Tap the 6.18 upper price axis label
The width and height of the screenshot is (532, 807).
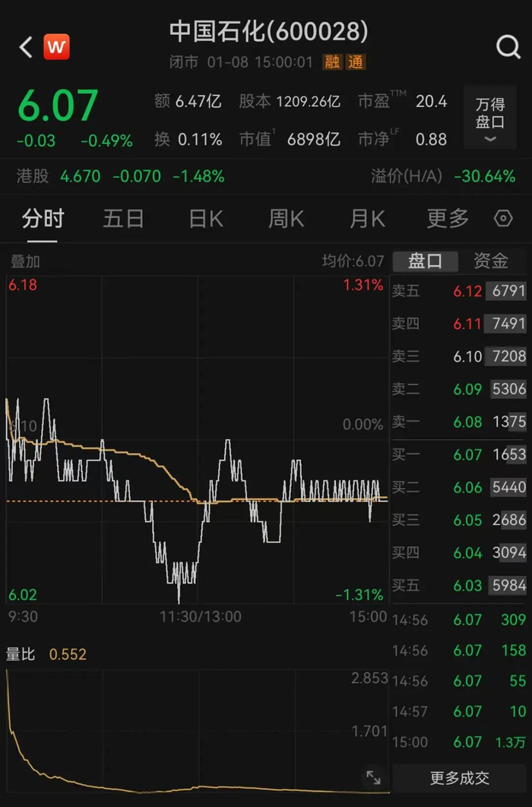pos(23,285)
